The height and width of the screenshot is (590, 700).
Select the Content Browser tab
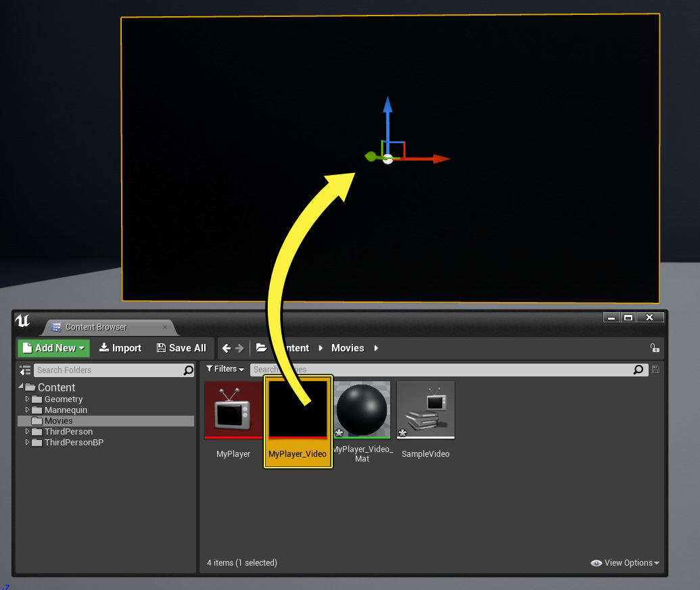point(95,327)
